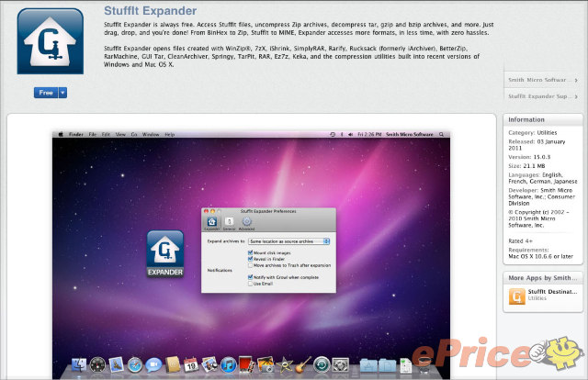Viewport: 588px width, 380px height.
Task: Click the volume icon in the menu bar
Action: tap(350, 134)
